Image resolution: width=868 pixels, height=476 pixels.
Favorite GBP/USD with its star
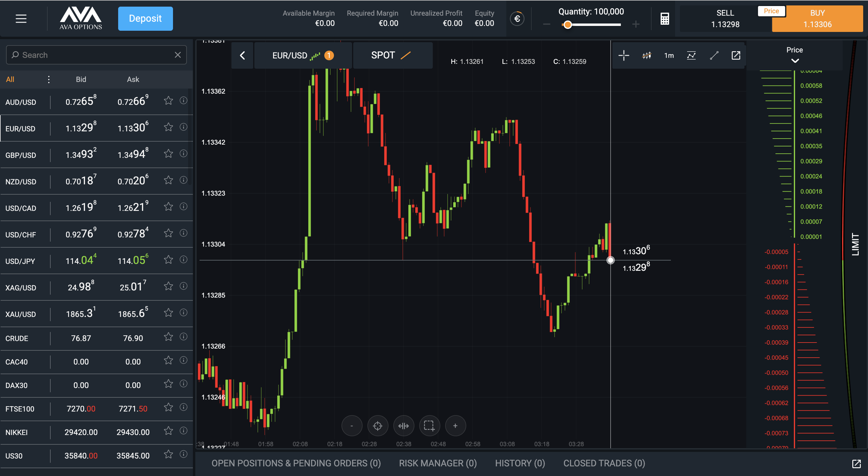(x=168, y=154)
